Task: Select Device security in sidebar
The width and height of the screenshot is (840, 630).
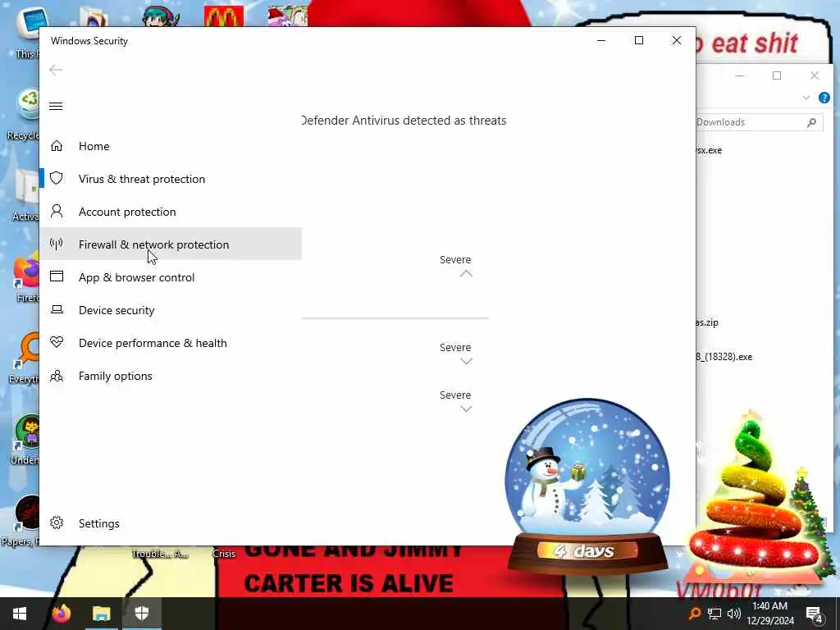Action: coord(171,310)
